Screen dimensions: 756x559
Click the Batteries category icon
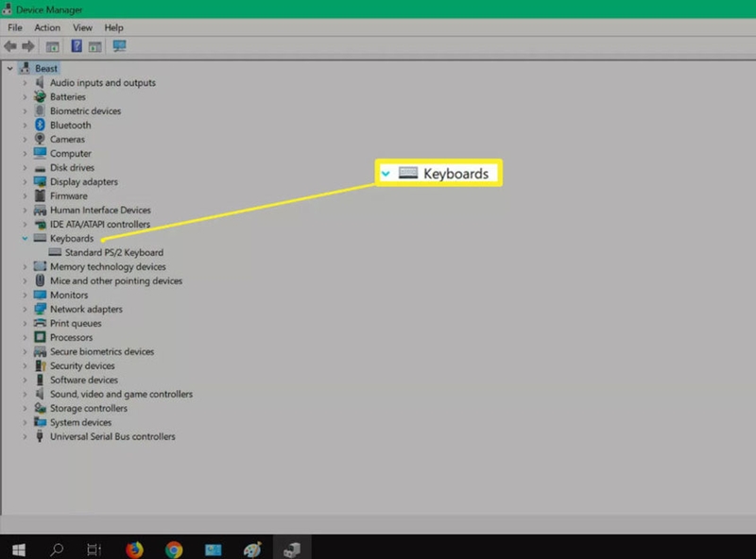tap(40, 96)
